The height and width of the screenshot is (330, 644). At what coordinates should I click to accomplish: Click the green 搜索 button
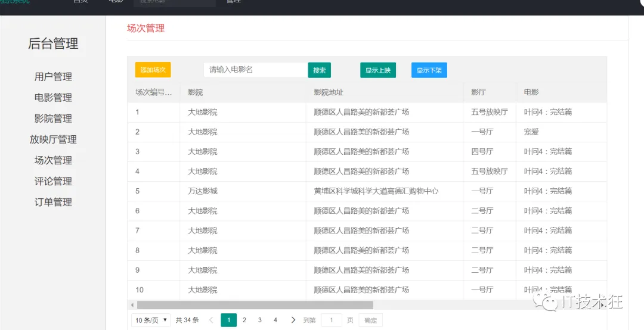coord(320,70)
